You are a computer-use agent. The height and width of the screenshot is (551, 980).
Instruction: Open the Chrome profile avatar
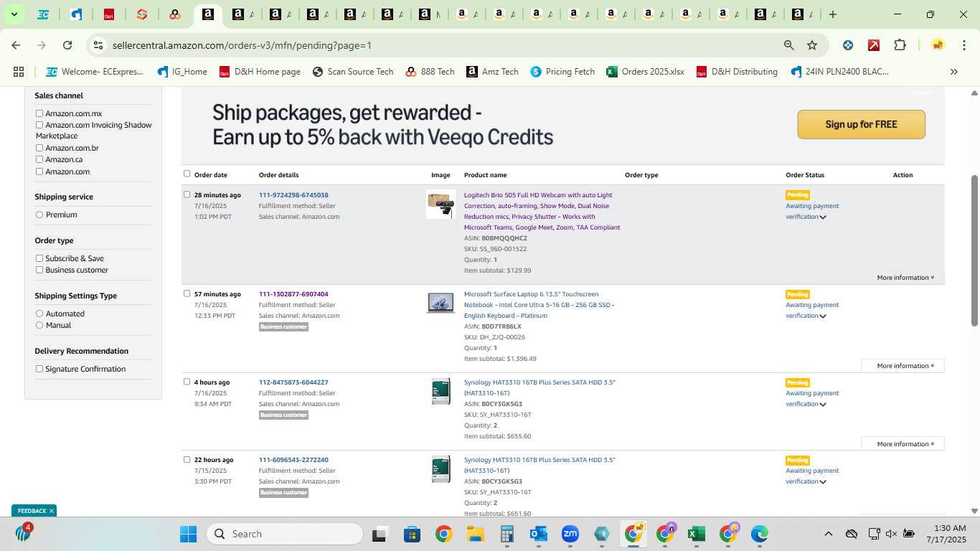click(x=938, y=45)
